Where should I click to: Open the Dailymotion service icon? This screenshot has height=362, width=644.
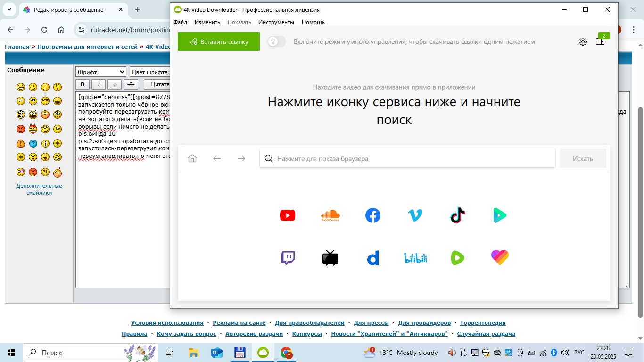tap(373, 258)
